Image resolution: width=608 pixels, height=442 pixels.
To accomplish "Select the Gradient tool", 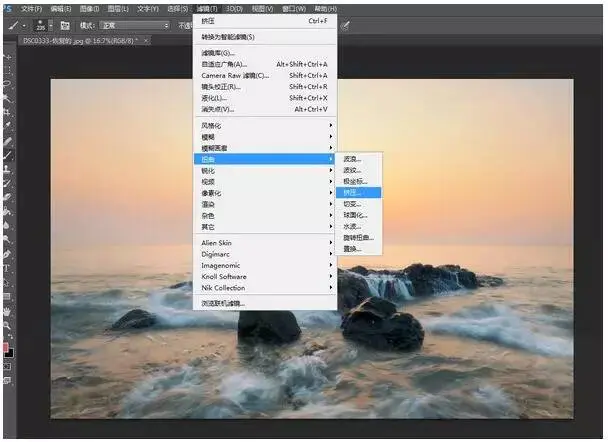I will pos(7,211).
